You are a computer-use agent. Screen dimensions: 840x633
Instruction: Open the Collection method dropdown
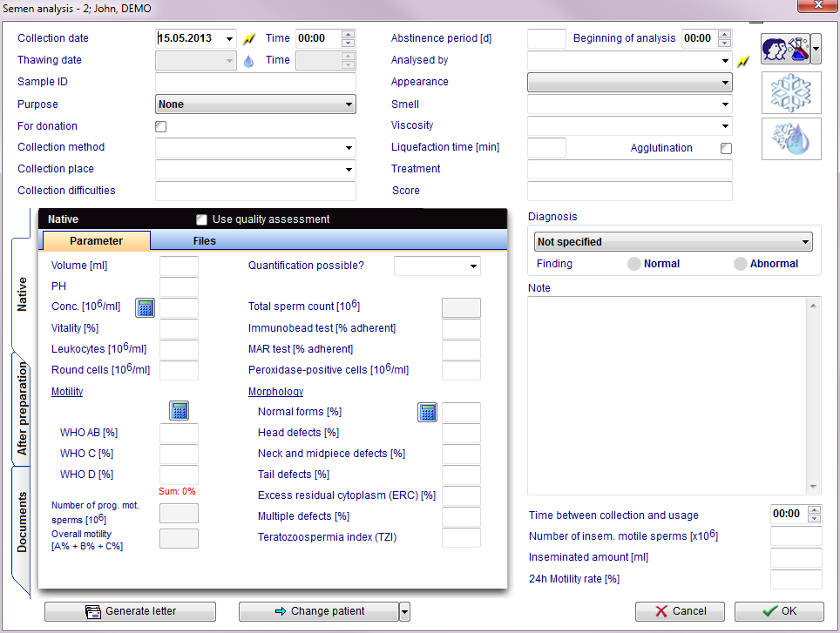pos(349,148)
